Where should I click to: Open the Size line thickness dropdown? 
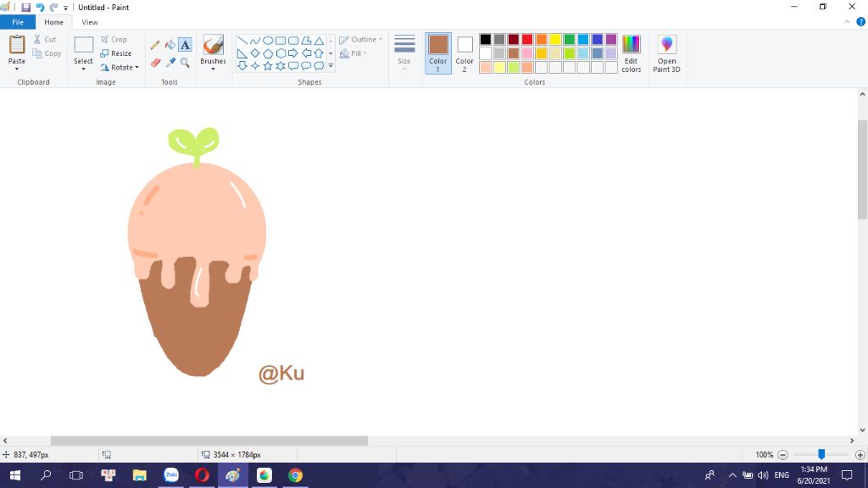click(x=404, y=52)
